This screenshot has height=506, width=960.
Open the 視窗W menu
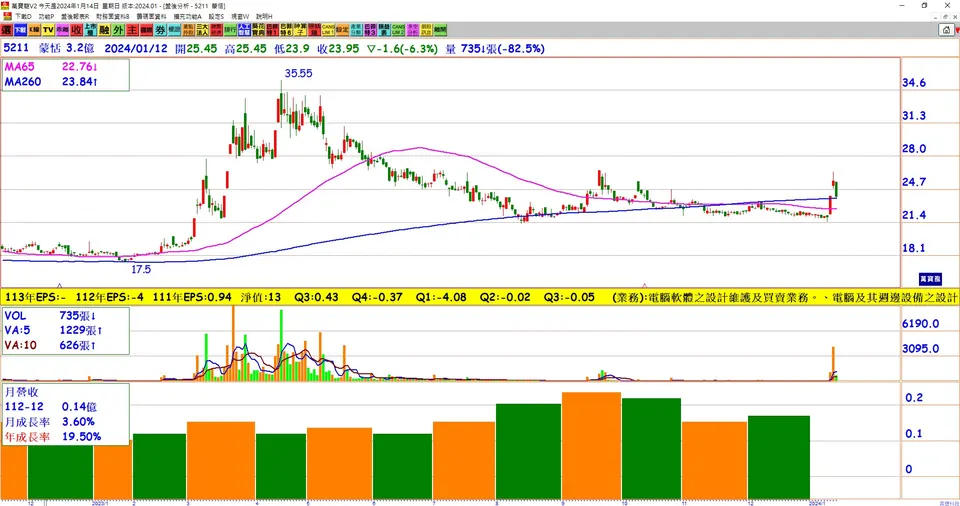click(x=240, y=17)
